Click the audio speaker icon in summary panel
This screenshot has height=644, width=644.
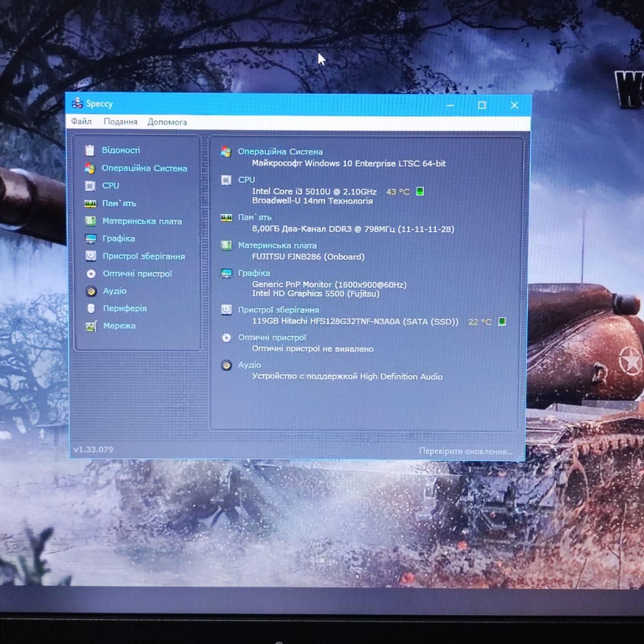tap(226, 365)
